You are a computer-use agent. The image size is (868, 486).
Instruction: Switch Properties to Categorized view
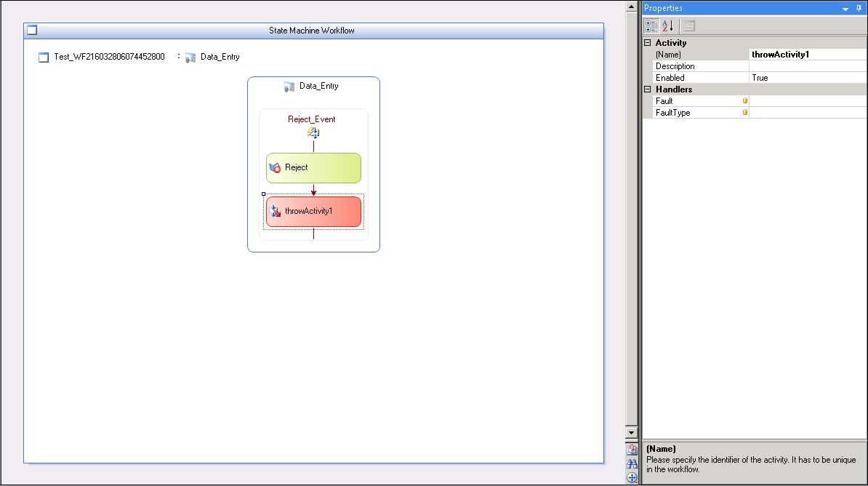[651, 26]
